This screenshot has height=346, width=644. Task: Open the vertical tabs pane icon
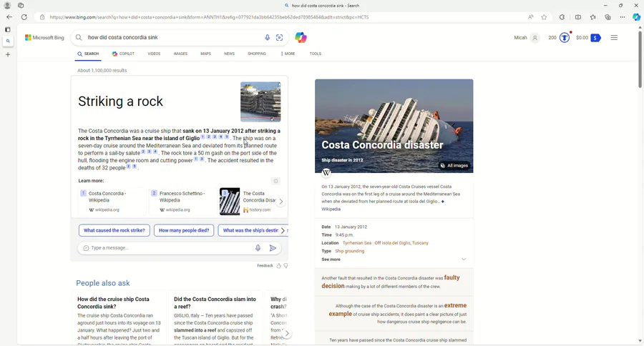pyautogui.click(x=7, y=29)
